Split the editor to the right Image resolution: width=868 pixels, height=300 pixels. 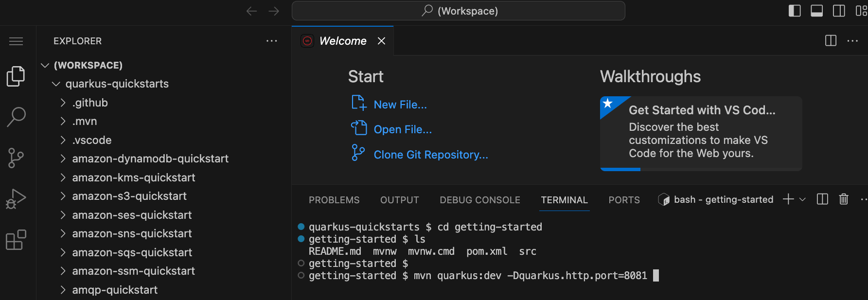tap(831, 41)
